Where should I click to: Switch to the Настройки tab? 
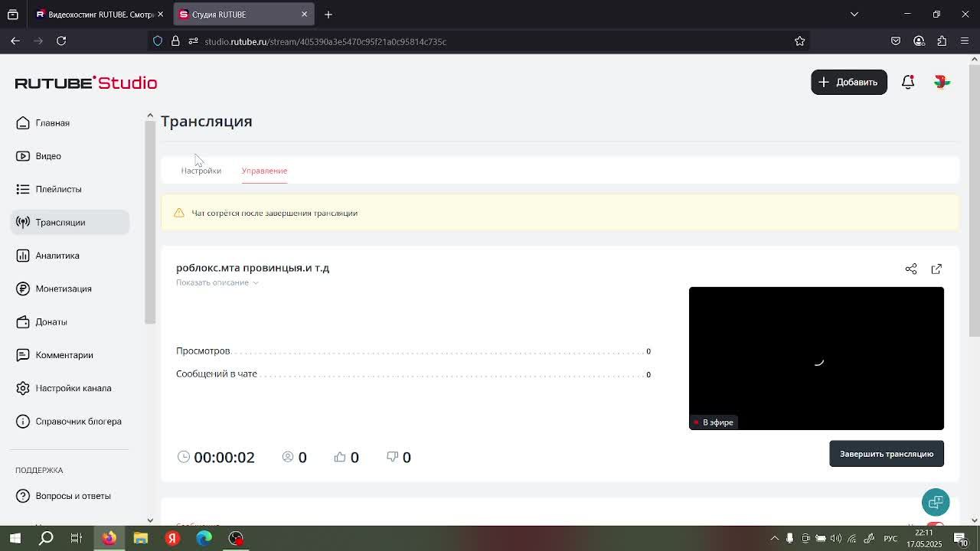pos(201,171)
